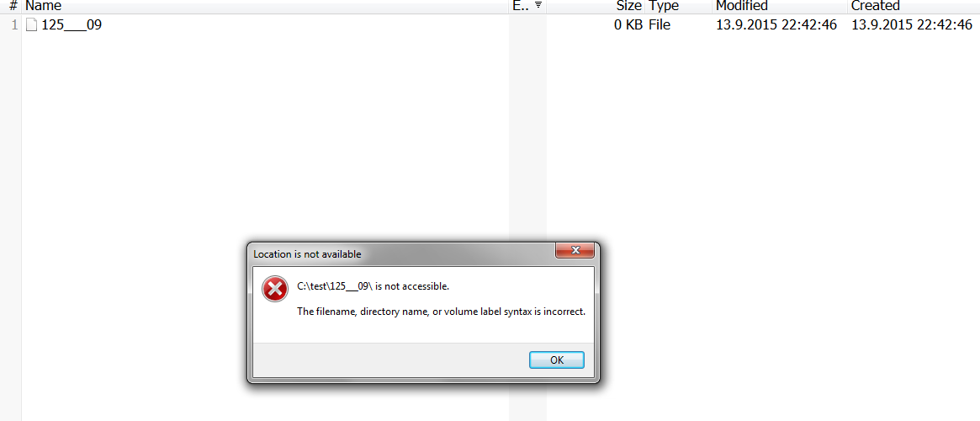Viewport: 980px width, 421px height.
Task: Click the 0 KB size cell
Action: coord(628,25)
